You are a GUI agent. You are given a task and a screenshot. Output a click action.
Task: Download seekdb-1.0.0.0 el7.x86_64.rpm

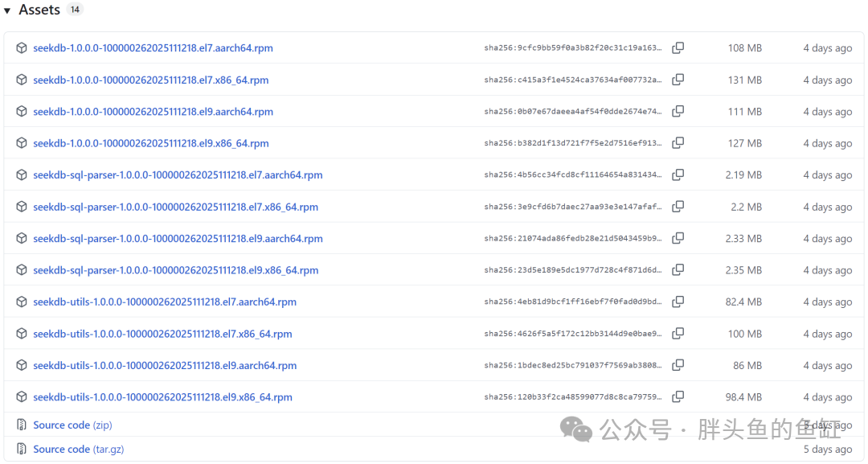pos(150,80)
